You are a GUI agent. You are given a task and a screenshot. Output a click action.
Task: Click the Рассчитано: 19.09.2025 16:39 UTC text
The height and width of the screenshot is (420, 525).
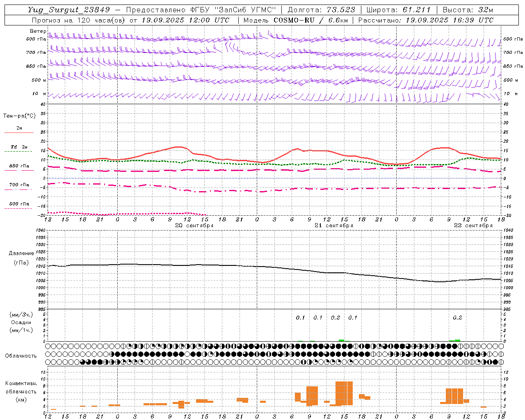coord(426,20)
